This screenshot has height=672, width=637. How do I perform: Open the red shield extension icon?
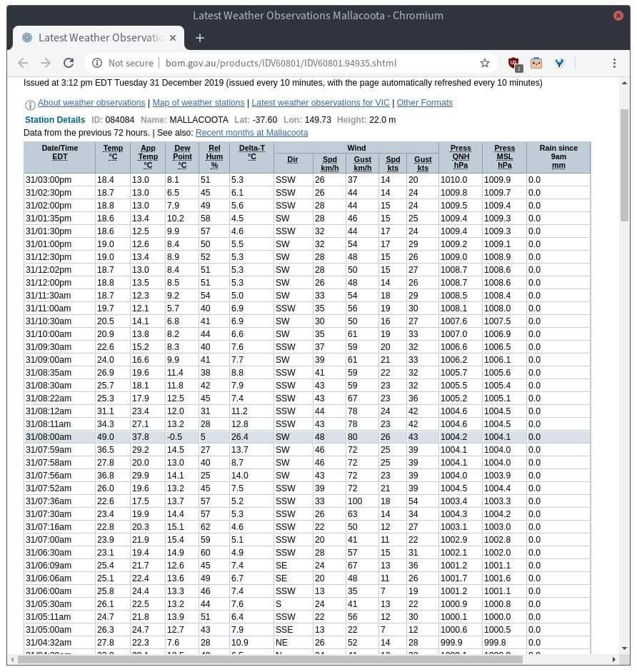513,64
